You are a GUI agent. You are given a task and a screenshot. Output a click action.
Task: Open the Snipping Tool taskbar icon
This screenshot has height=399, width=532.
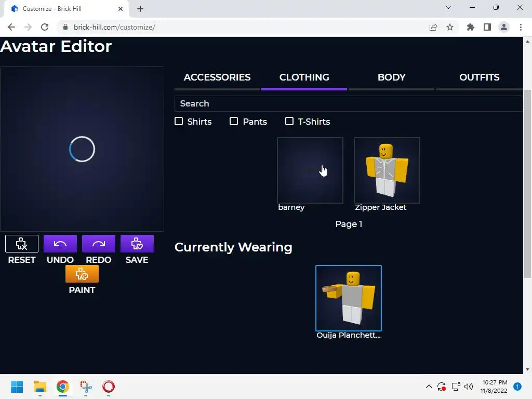click(86, 387)
